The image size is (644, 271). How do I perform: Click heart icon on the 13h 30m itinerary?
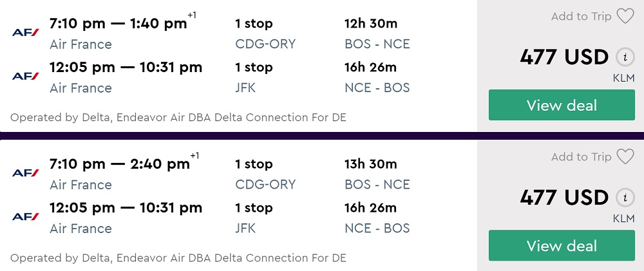625,157
